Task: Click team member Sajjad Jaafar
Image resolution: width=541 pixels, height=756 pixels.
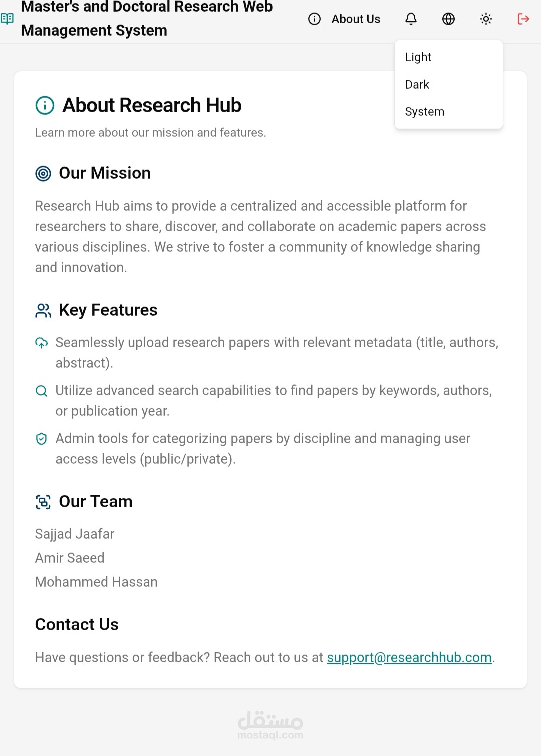Action: [75, 534]
